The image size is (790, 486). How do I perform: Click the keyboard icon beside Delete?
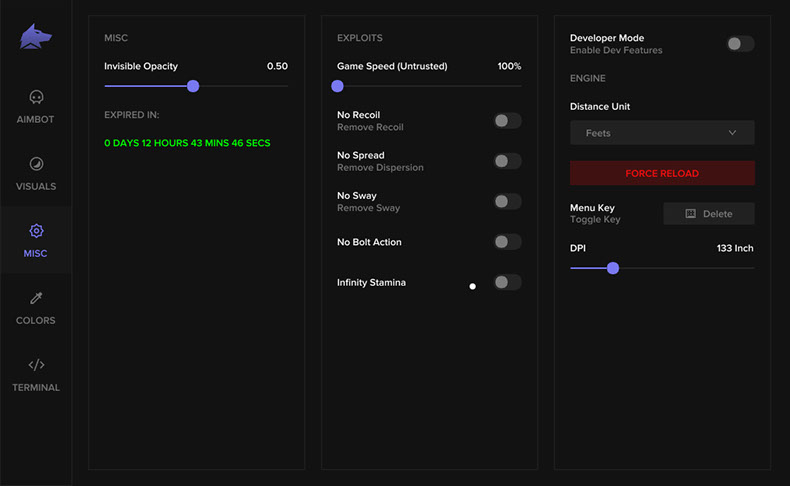690,214
